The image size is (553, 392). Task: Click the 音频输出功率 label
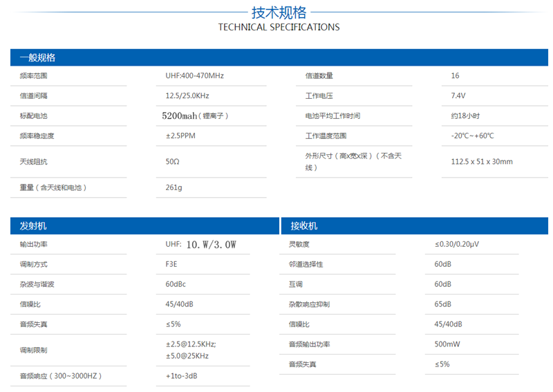[309, 345]
